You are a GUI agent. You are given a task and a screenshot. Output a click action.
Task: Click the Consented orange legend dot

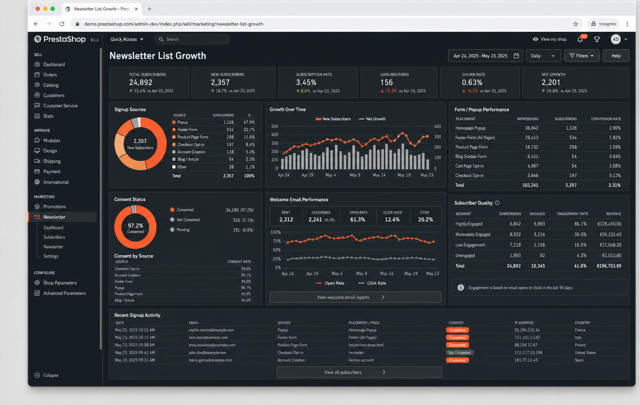point(172,210)
